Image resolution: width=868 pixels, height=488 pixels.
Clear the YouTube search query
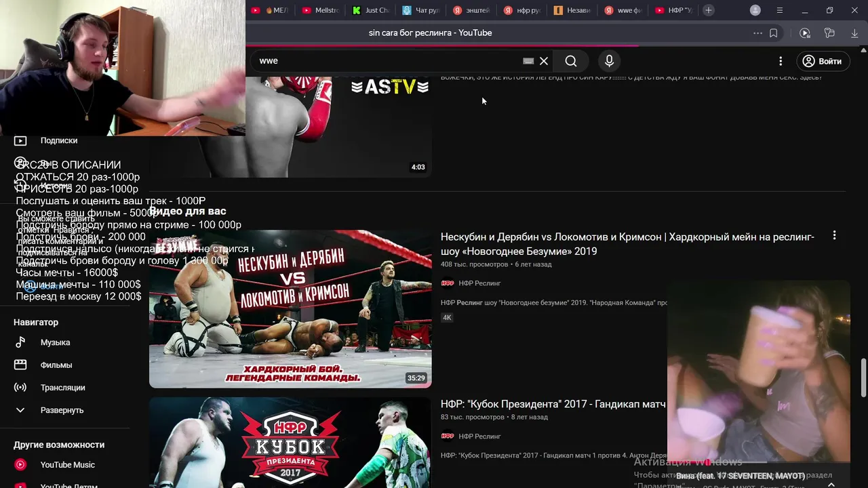pyautogui.click(x=544, y=61)
